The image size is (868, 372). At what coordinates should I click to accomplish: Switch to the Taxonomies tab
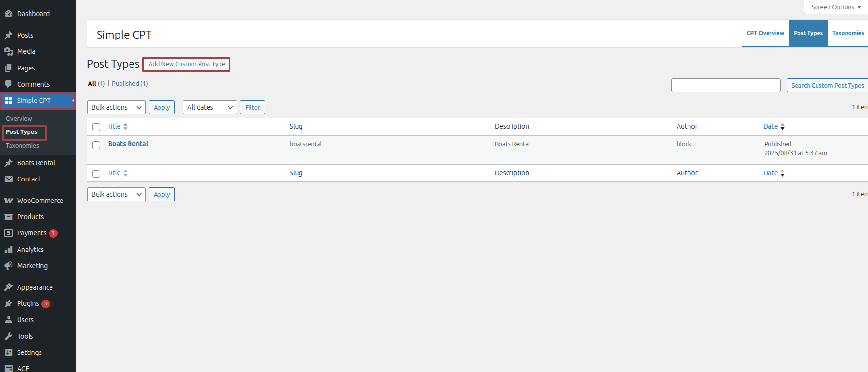coord(848,33)
